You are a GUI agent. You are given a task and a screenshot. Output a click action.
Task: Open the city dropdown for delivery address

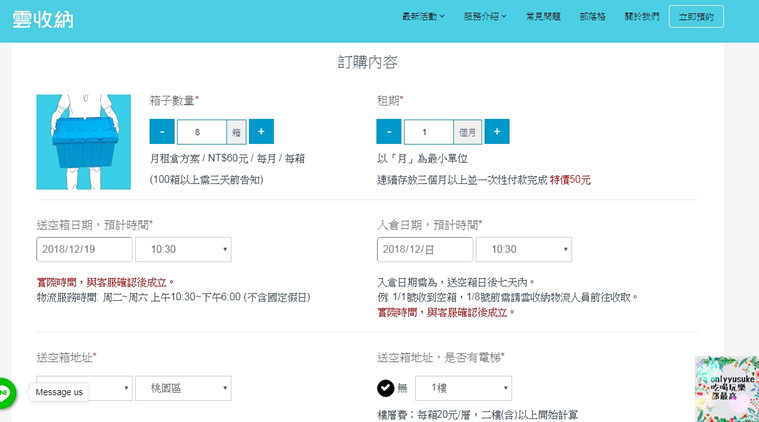coord(84,388)
